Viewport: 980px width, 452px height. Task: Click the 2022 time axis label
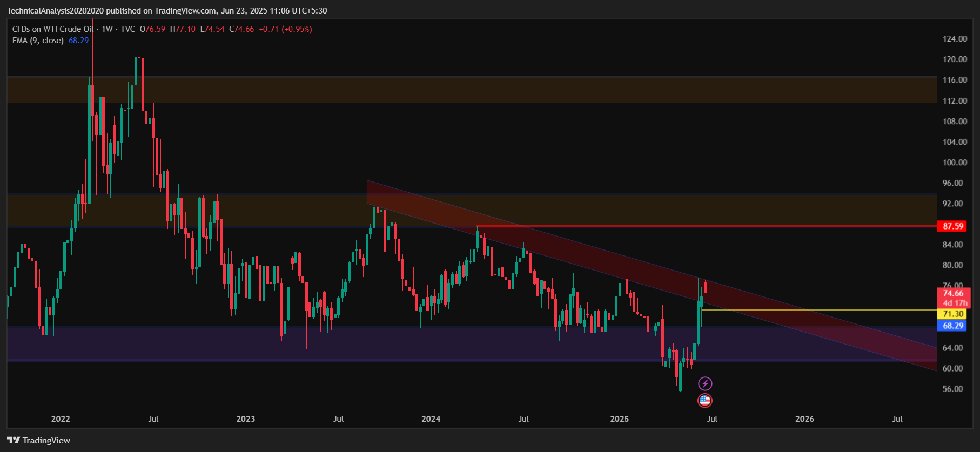click(61, 419)
